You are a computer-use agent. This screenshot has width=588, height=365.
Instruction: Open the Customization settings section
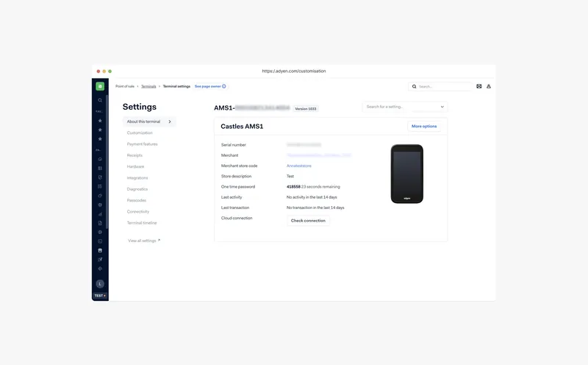click(140, 132)
